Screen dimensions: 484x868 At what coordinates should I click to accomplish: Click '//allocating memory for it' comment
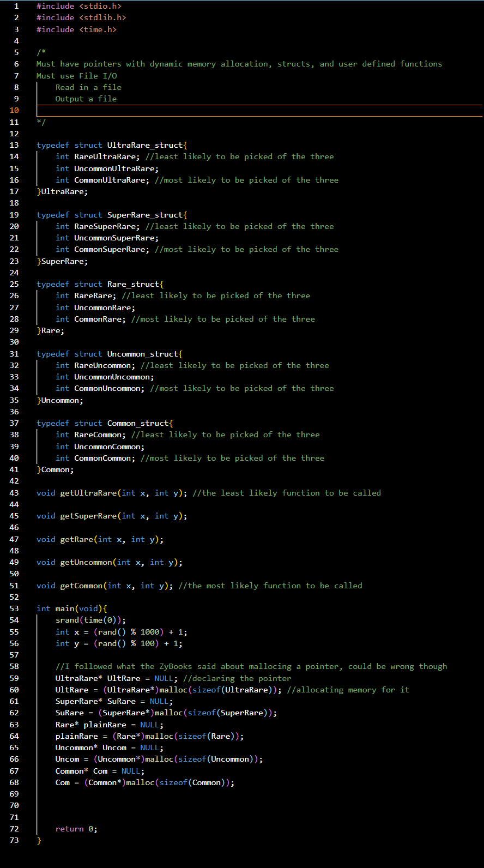tap(348, 690)
